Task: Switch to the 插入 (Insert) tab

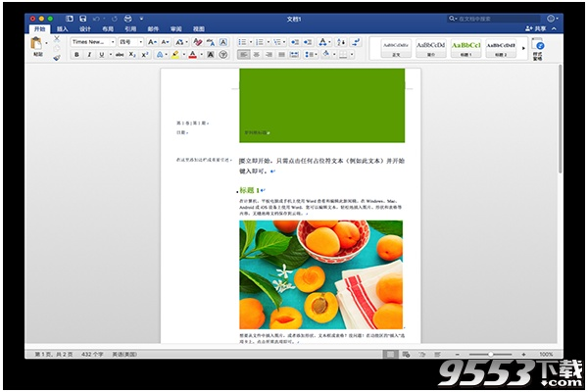Action: (62, 29)
